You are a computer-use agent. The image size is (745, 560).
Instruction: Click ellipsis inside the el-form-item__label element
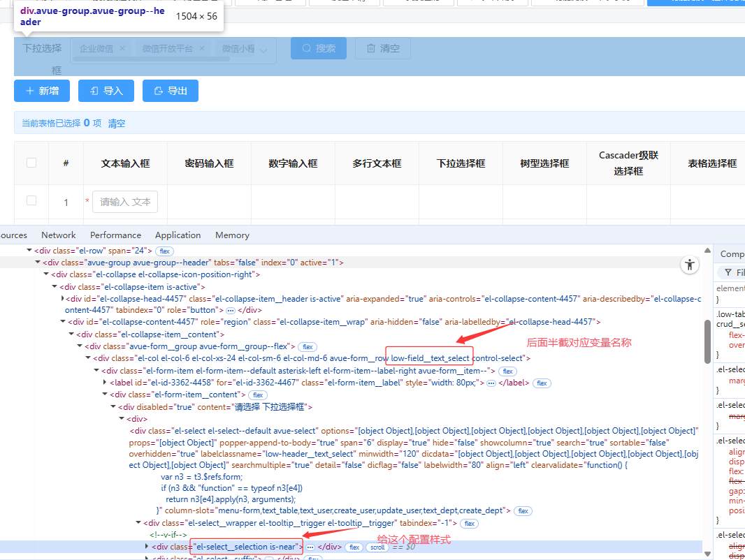tap(491, 383)
